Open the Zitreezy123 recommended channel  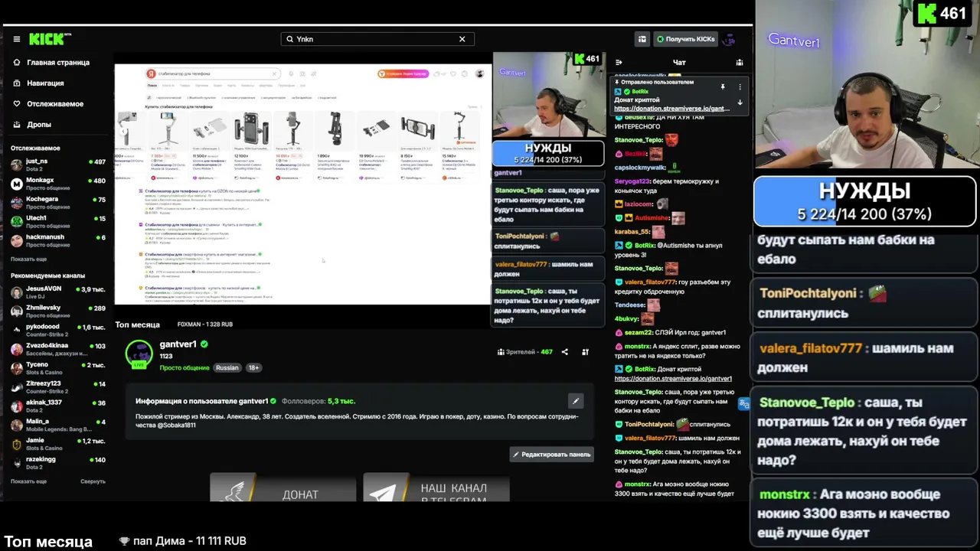(x=58, y=387)
